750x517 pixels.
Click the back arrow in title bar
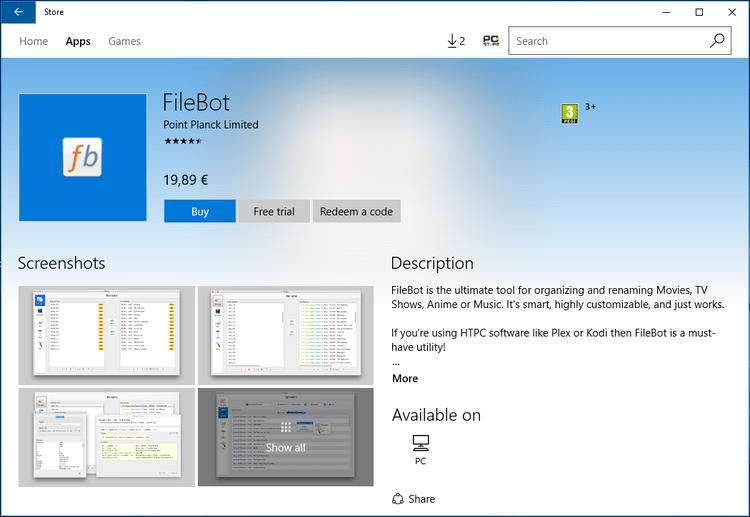pyautogui.click(x=18, y=12)
